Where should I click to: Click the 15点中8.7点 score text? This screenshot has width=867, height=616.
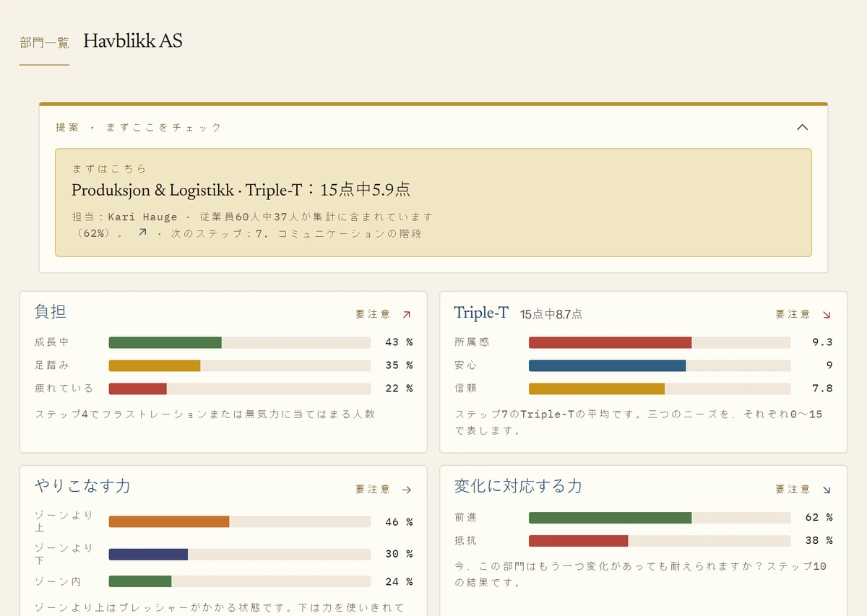click(x=551, y=314)
